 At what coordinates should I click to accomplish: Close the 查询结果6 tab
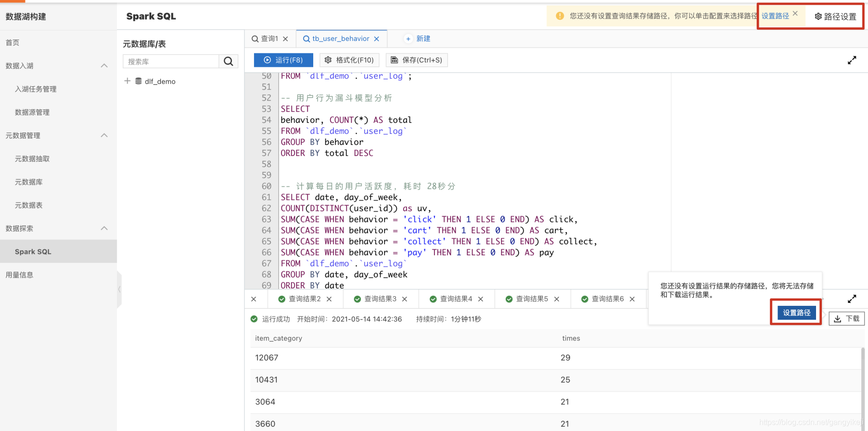(632, 299)
